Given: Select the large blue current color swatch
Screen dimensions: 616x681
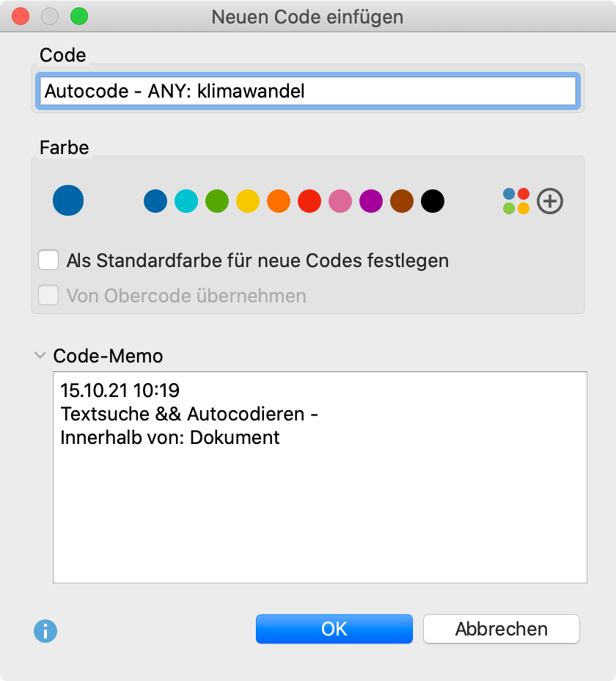Looking at the screenshot, I should click(x=68, y=201).
